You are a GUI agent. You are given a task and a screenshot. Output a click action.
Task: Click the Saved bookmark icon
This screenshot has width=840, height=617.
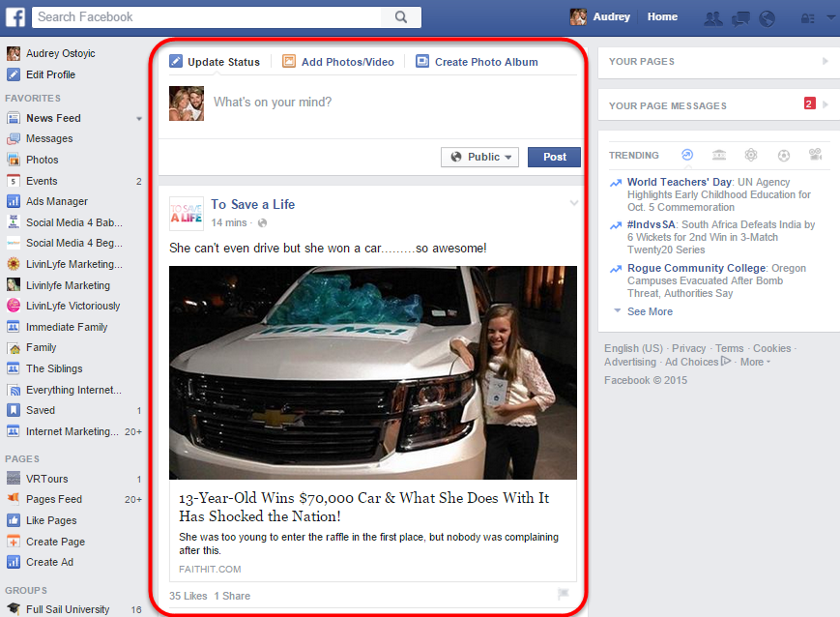(14, 410)
